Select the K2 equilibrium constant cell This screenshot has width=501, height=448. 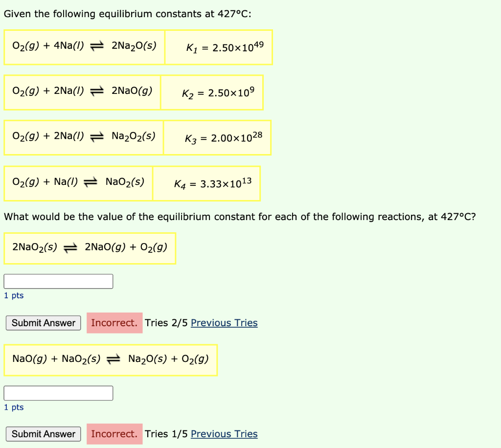212,92
